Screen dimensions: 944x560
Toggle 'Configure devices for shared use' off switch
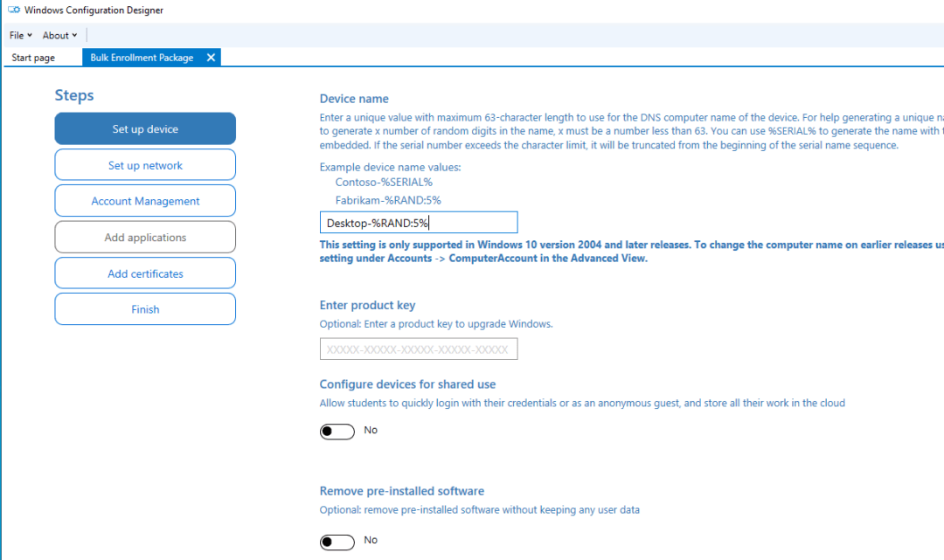pos(337,431)
